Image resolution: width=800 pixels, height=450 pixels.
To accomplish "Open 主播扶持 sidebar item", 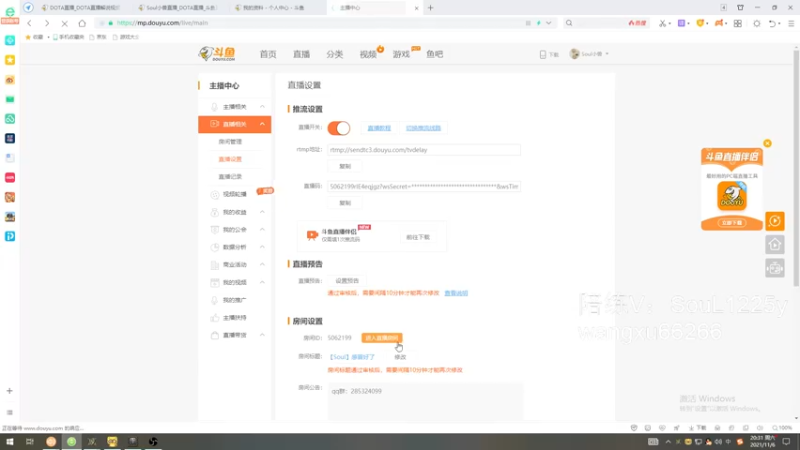I will coord(235,317).
